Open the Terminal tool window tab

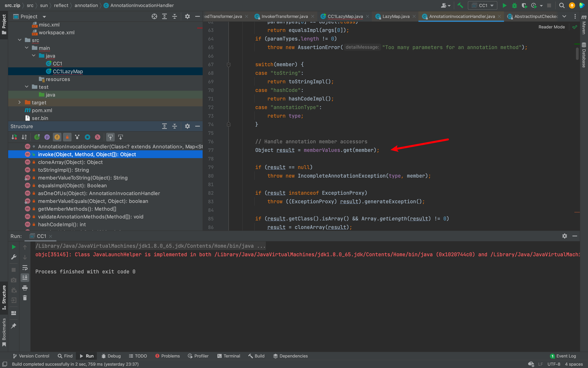point(229,356)
